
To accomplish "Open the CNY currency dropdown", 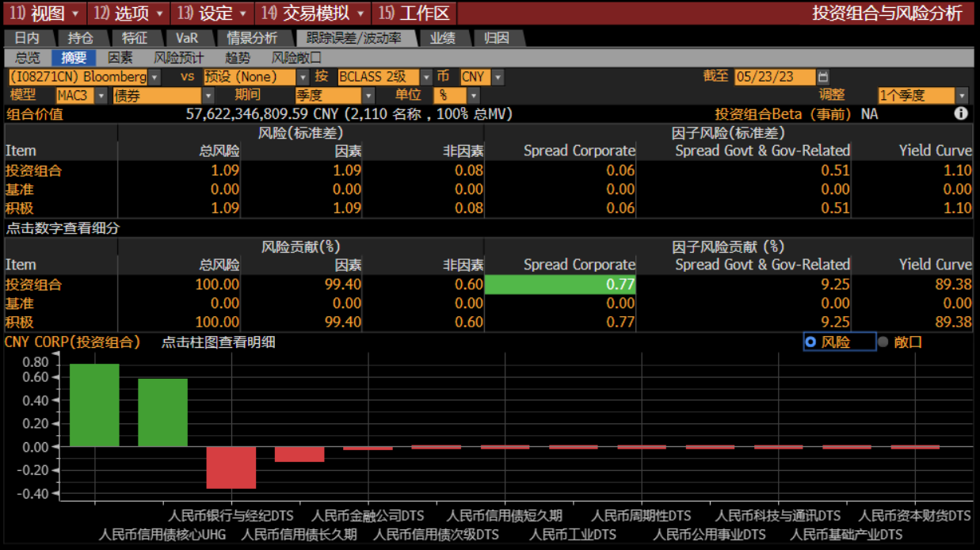I will pos(498,77).
